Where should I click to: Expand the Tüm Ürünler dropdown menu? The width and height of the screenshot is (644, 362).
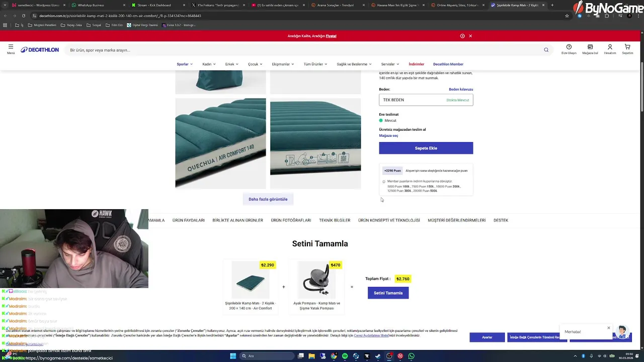pyautogui.click(x=315, y=64)
